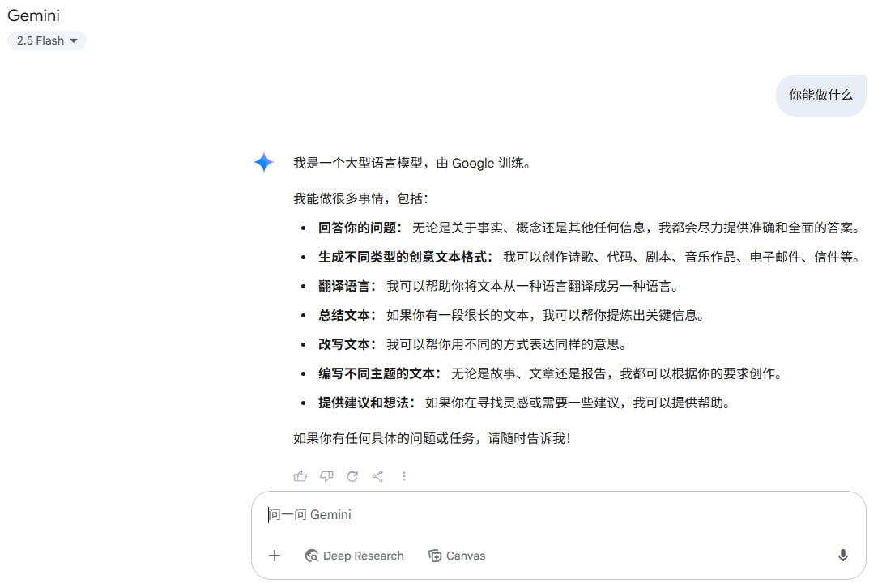The height and width of the screenshot is (588, 882).
Task: Click the text 如果你在寻找灵感或需要一些建议，我可以提供帮助。
Action: pos(577,403)
